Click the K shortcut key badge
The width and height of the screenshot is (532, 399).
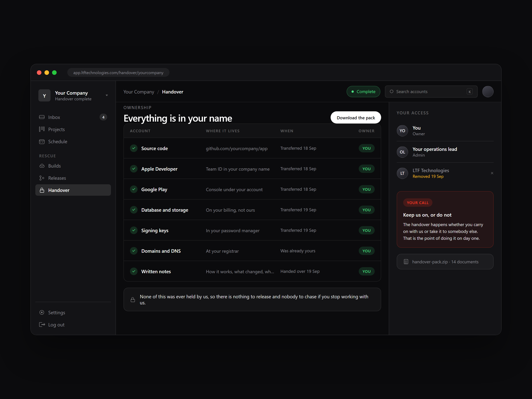(469, 92)
